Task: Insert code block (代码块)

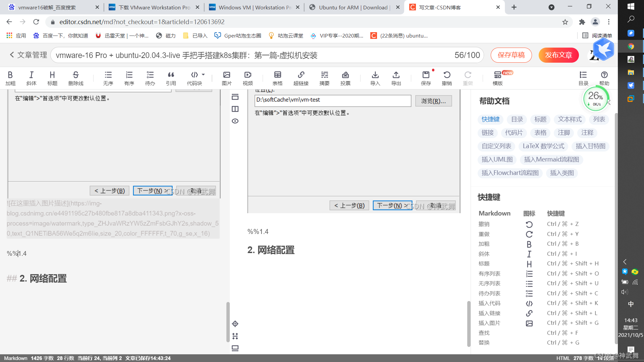Action: (x=195, y=78)
